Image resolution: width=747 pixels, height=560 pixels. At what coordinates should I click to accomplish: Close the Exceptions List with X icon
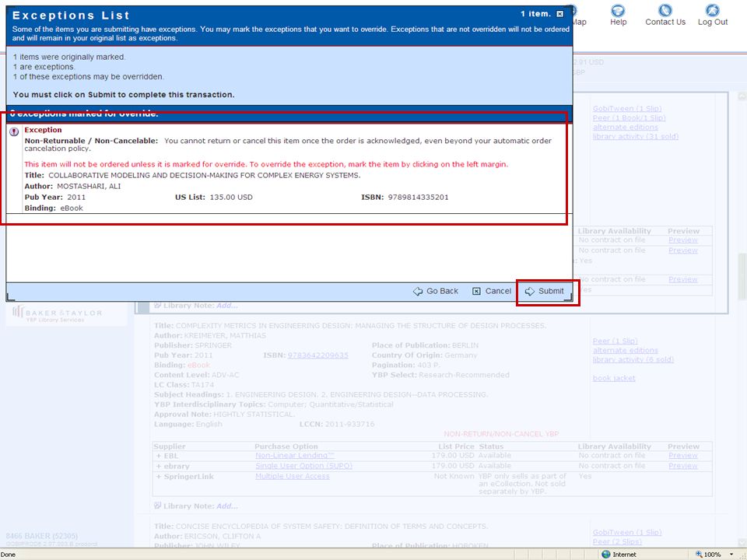(x=559, y=14)
